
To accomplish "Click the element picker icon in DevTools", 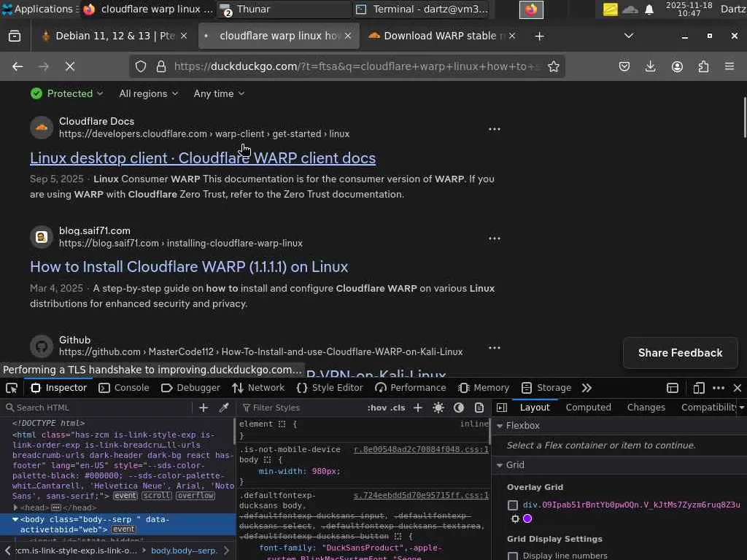I will (x=12, y=388).
